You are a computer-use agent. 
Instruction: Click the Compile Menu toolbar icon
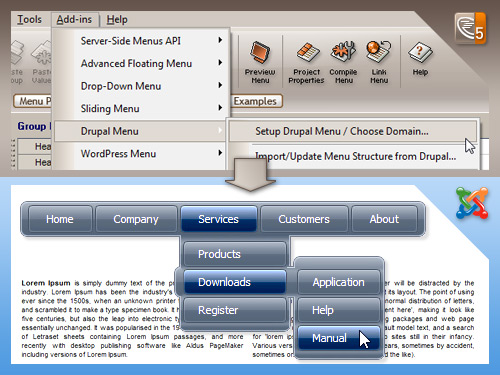[343, 62]
